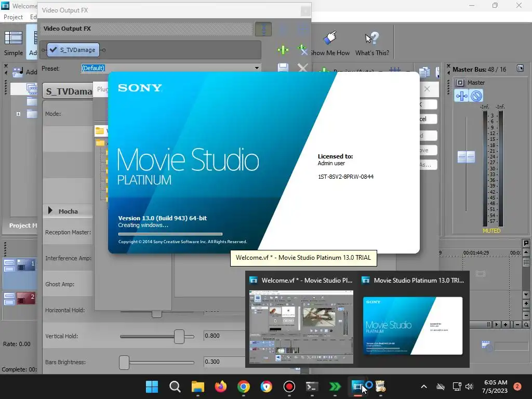Select the Welcome.vf window thumbnail preview
The width and height of the screenshot is (532, 399).
click(301, 327)
